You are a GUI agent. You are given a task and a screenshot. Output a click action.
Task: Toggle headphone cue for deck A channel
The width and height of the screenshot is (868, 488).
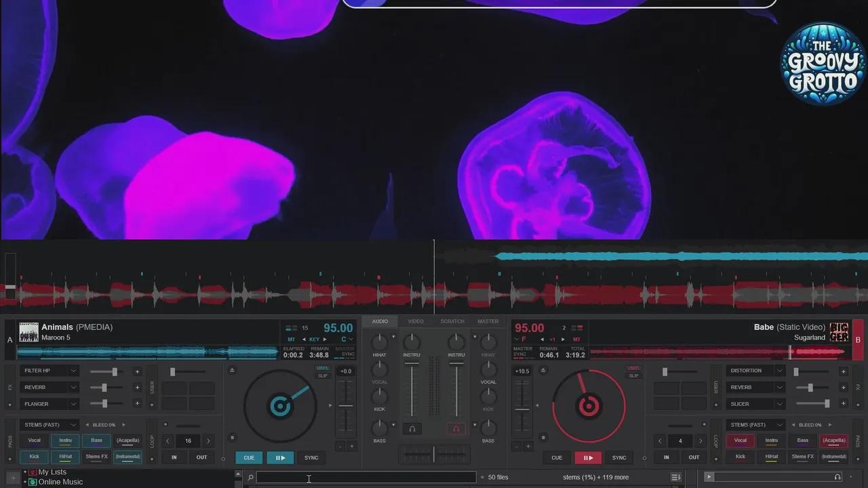coord(412,428)
